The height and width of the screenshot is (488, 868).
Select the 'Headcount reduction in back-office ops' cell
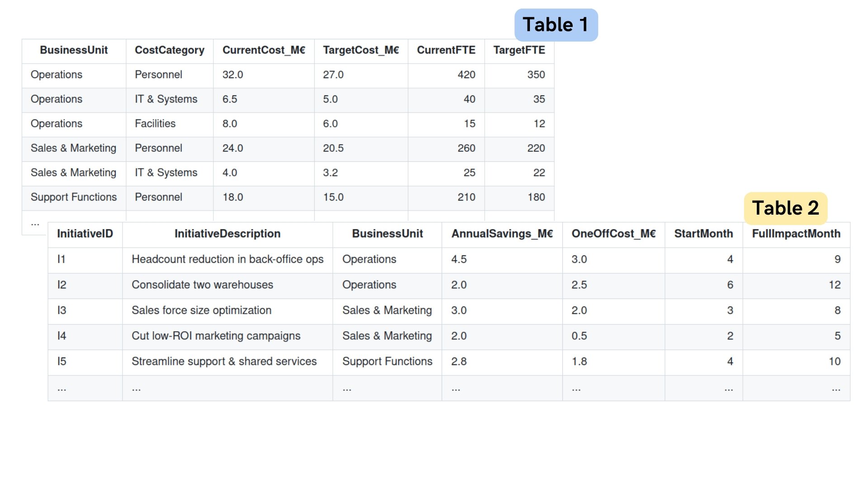(x=227, y=259)
